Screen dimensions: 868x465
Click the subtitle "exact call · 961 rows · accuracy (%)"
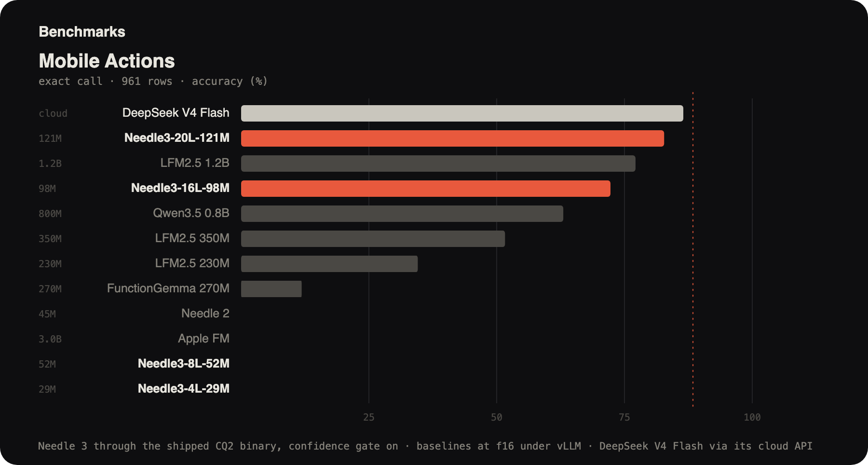[x=153, y=81]
